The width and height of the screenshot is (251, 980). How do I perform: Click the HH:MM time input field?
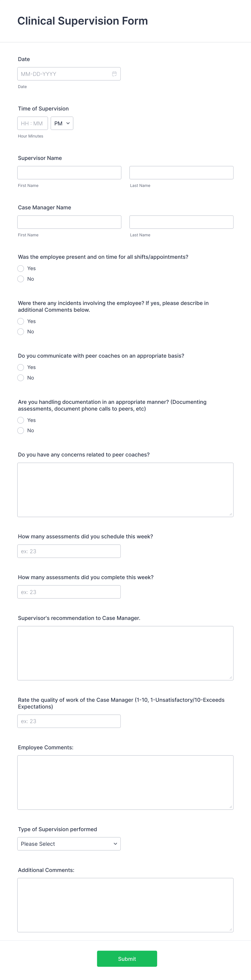(x=32, y=123)
